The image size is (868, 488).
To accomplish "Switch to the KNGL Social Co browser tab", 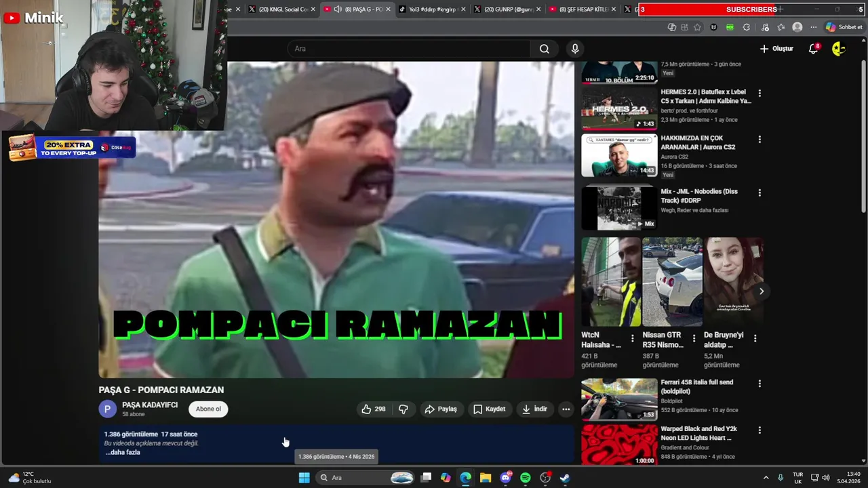I will (x=283, y=9).
